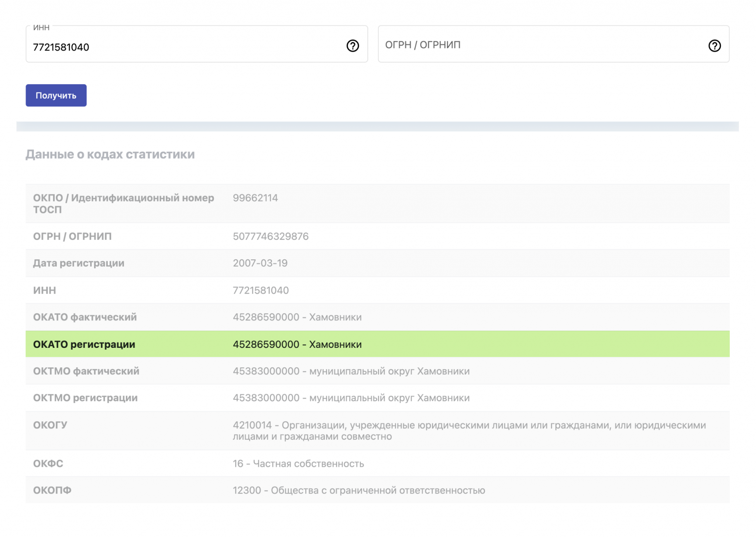Click the ОКАТО фактический label
The image size is (756, 537).
click(x=85, y=317)
